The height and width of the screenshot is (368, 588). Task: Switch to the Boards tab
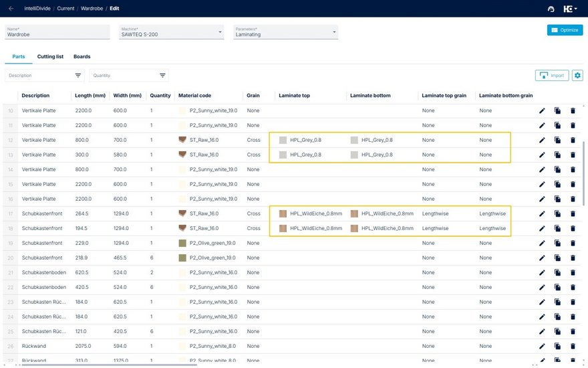coord(82,57)
